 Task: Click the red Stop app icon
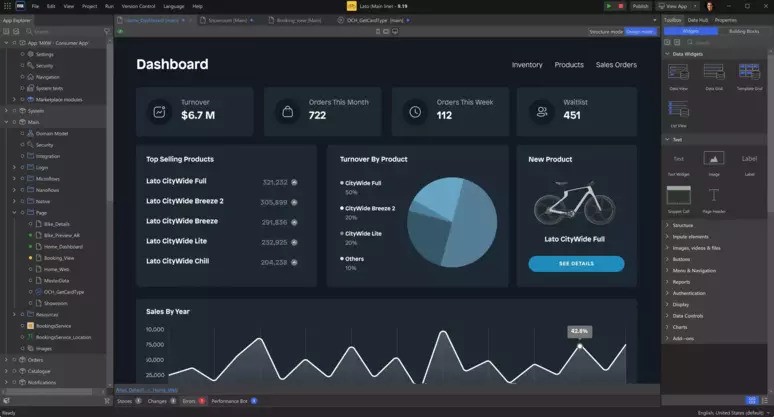click(x=622, y=6)
